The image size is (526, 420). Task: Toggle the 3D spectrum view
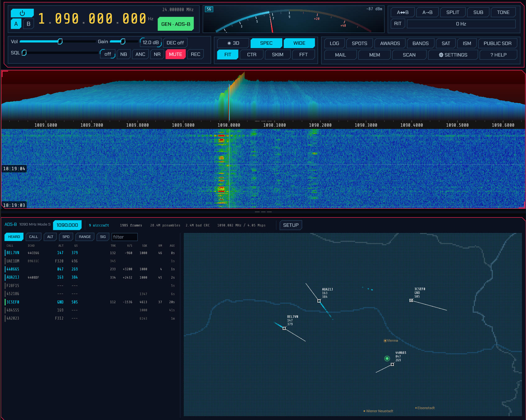pos(233,43)
